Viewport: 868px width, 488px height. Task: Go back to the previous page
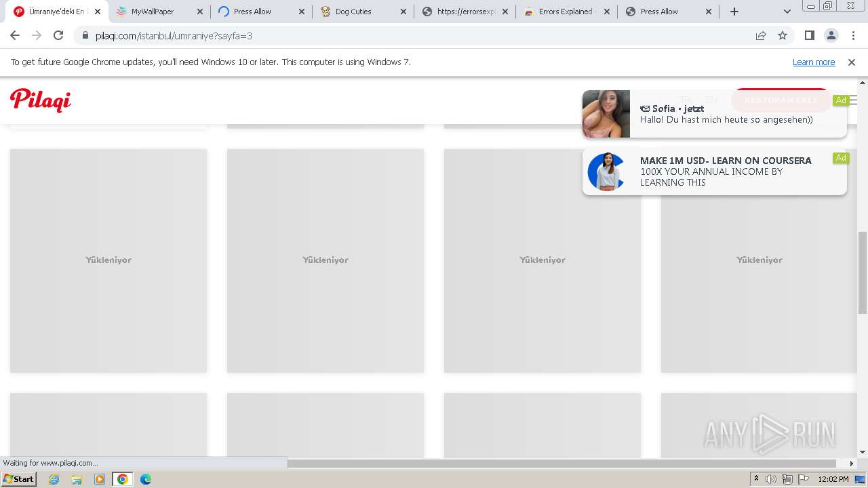pyautogui.click(x=15, y=35)
